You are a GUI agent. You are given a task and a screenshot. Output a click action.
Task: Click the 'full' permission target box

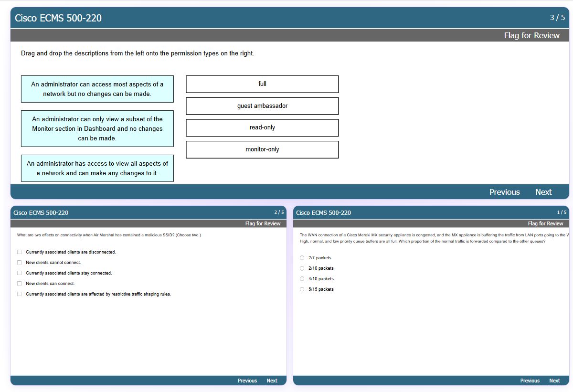pos(262,84)
